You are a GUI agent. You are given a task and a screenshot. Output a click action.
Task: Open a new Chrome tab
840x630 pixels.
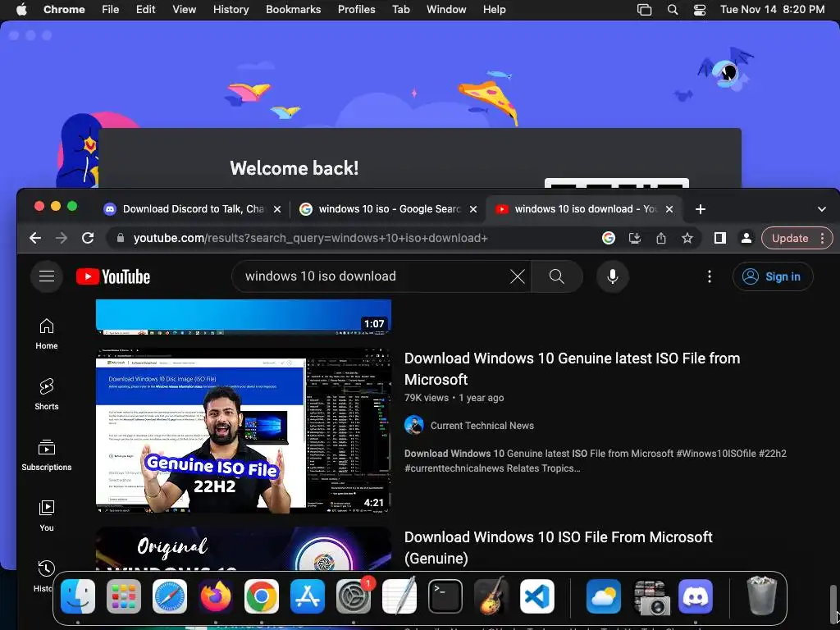point(701,209)
